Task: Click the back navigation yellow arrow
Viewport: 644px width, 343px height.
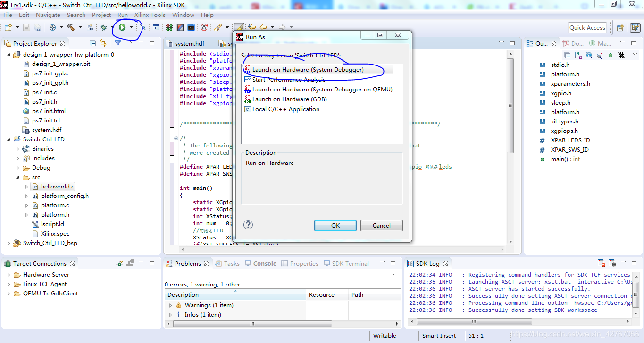Action: 263,27
